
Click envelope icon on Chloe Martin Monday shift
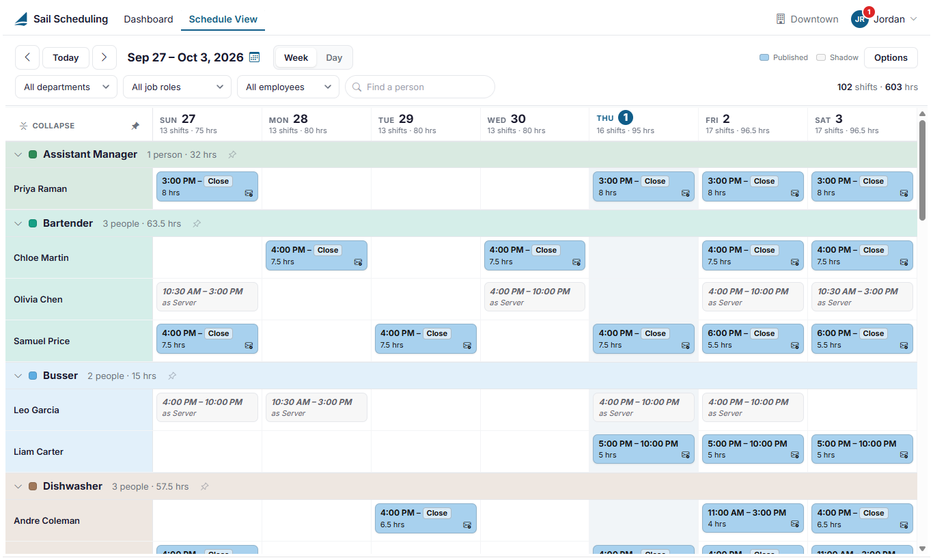click(358, 262)
